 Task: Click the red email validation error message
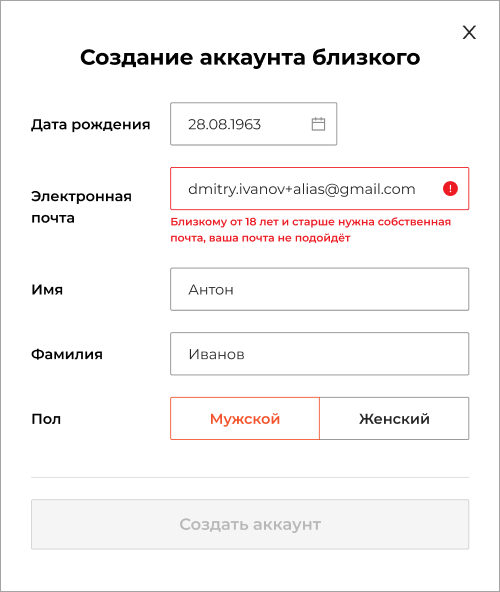point(310,230)
